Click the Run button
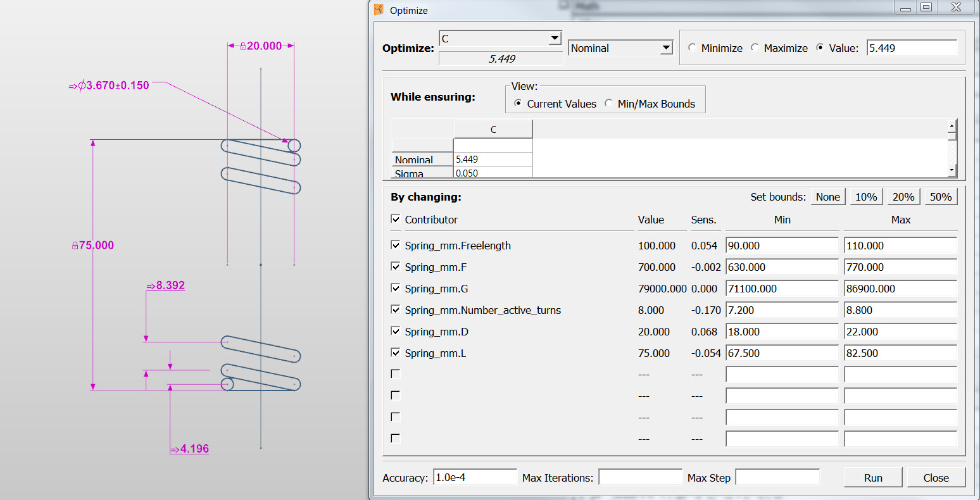 pos(872,477)
